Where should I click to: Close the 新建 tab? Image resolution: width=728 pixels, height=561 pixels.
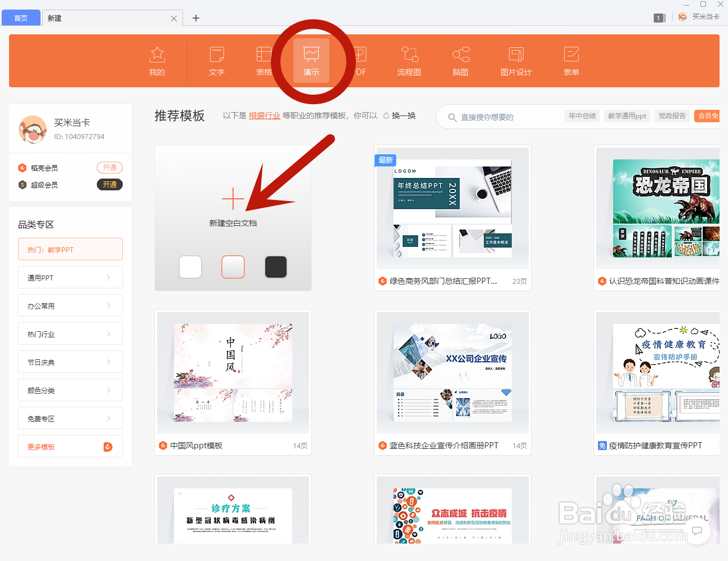[174, 19]
